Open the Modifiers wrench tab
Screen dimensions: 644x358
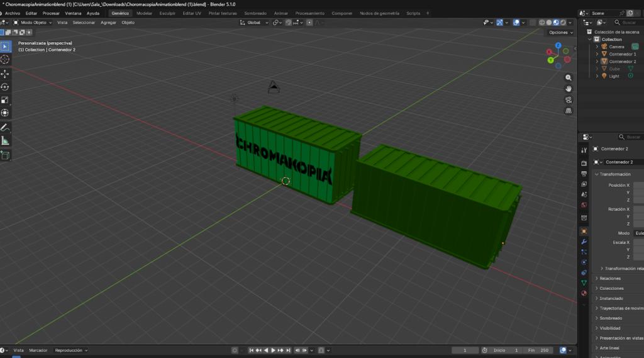click(x=584, y=242)
